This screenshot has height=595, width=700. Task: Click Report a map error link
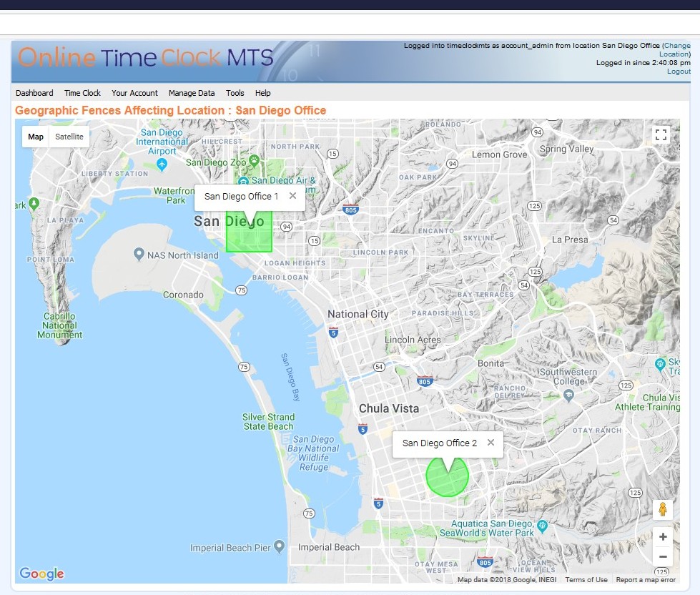click(646, 579)
